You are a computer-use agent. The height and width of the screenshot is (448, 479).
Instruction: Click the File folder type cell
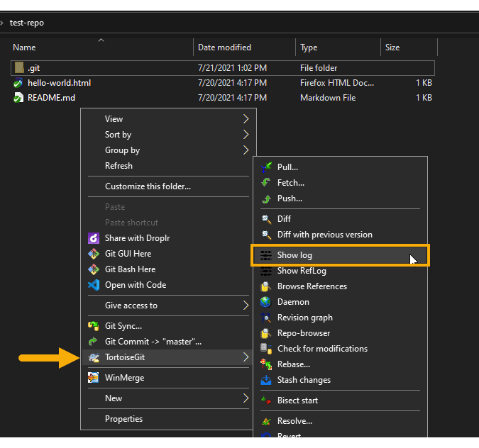(319, 68)
